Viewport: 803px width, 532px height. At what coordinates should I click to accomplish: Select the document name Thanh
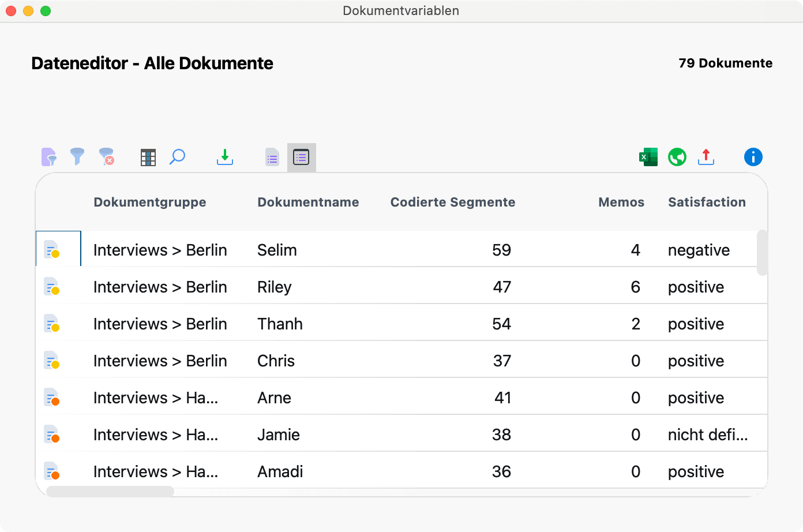tap(280, 324)
